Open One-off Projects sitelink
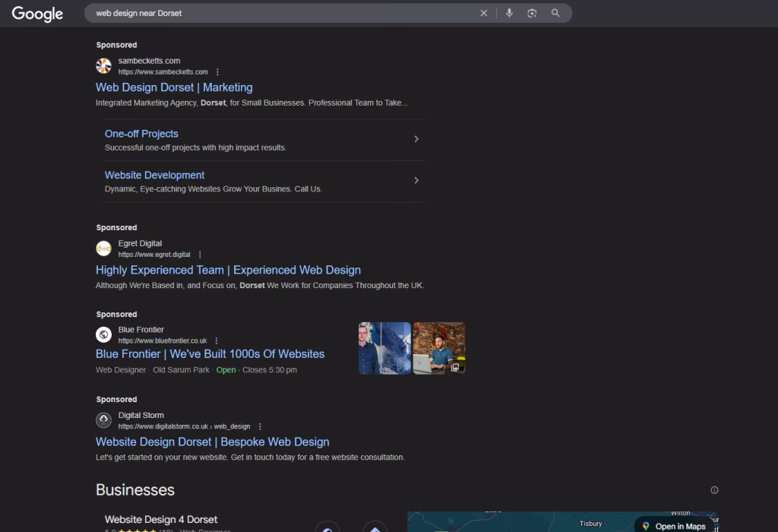Screen dimensions: 778x532 141,134
